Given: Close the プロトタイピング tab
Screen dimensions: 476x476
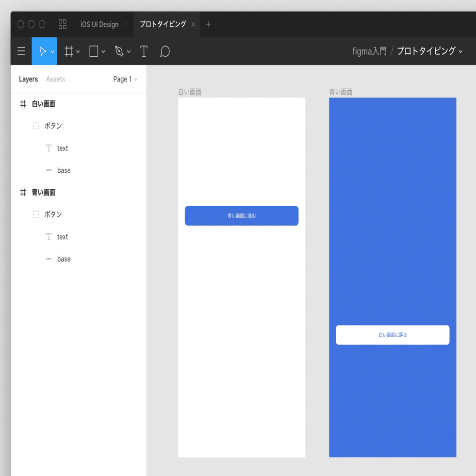Looking at the screenshot, I should coord(194,24).
